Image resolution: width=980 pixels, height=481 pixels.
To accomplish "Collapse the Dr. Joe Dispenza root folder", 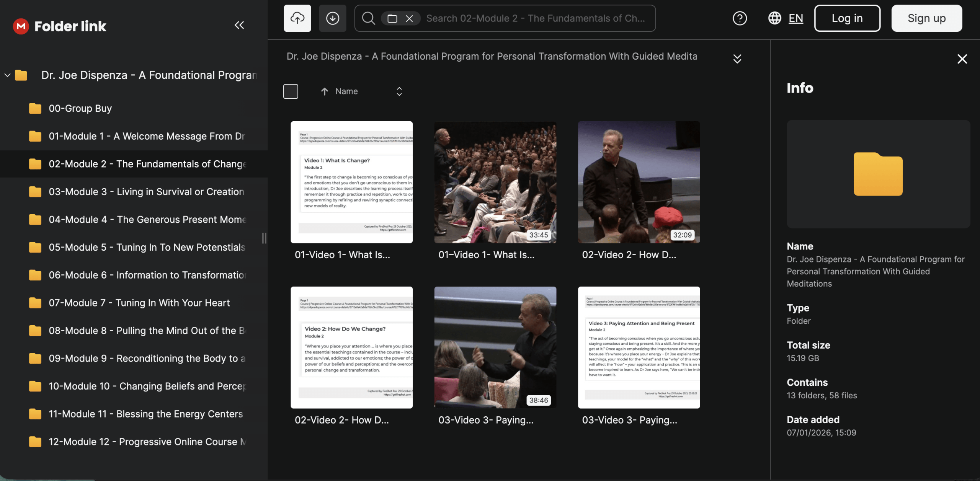I will tap(7, 75).
